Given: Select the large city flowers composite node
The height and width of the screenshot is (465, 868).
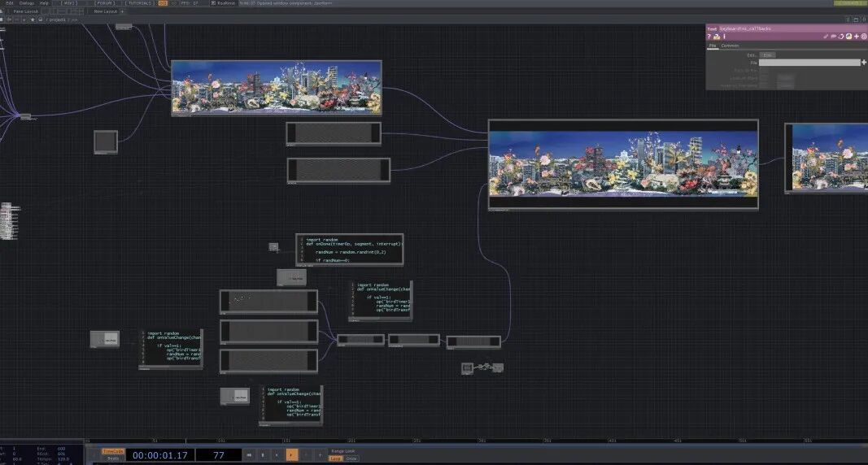Looking at the screenshot, I should tap(623, 164).
